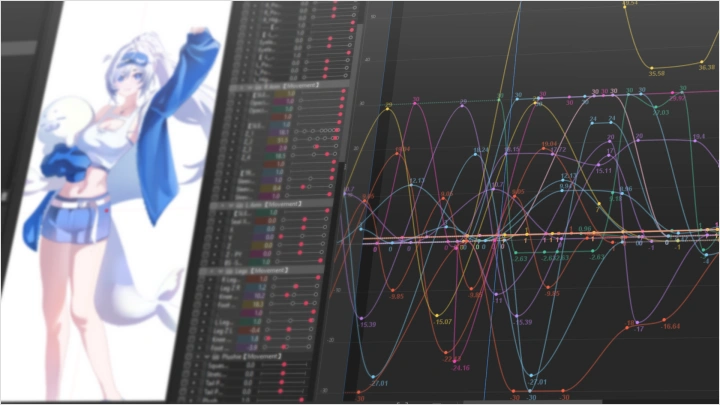Select the 15.11 keyframe point on purple curve
Viewport: 720px width, 405px height.
tap(598, 165)
